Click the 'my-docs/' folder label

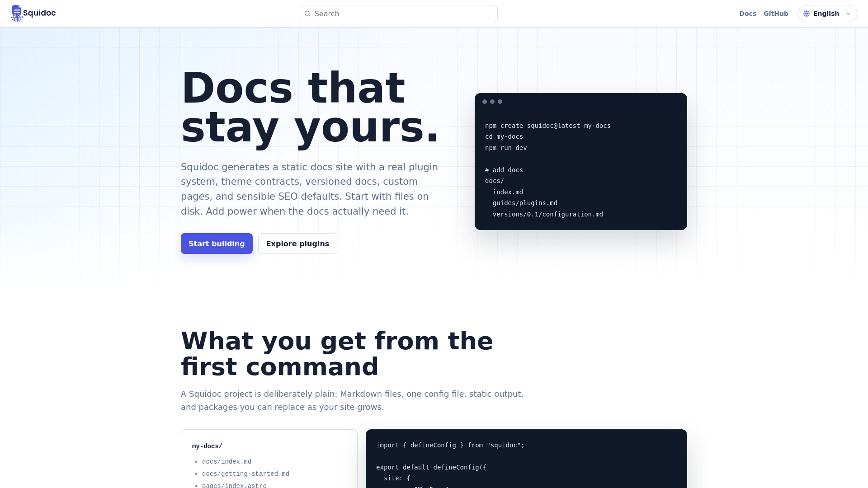tap(207, 446)
